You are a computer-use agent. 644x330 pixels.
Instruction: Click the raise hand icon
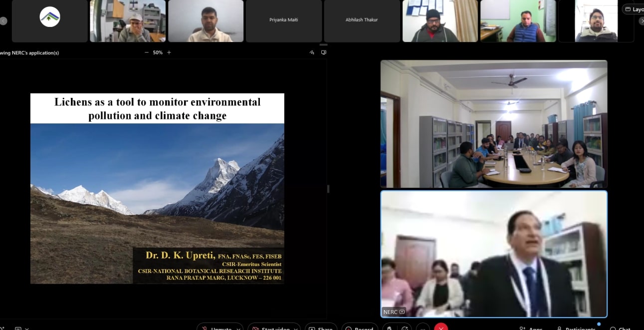coord(389,328)
